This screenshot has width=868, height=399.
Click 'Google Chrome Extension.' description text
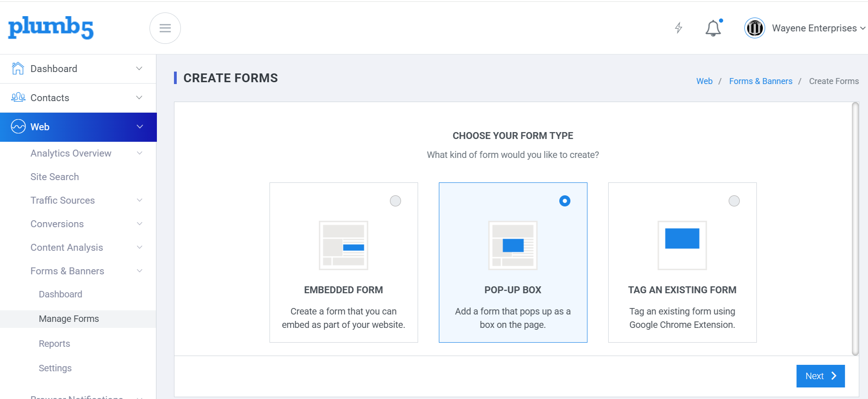(x=682, y=325)
